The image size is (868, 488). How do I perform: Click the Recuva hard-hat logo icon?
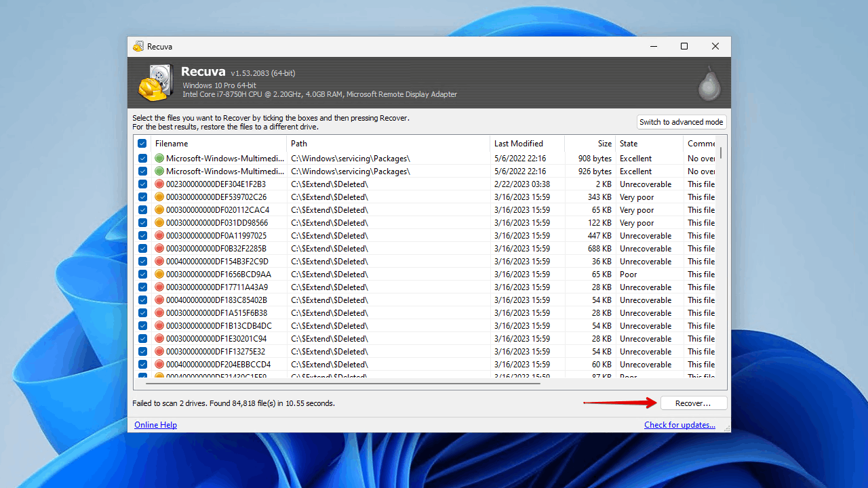[156, 83]
